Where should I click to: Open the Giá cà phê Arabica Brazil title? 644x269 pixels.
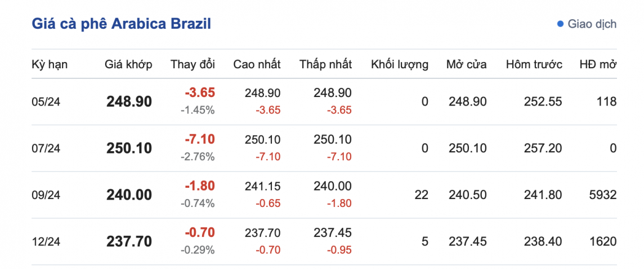[122, 24]
